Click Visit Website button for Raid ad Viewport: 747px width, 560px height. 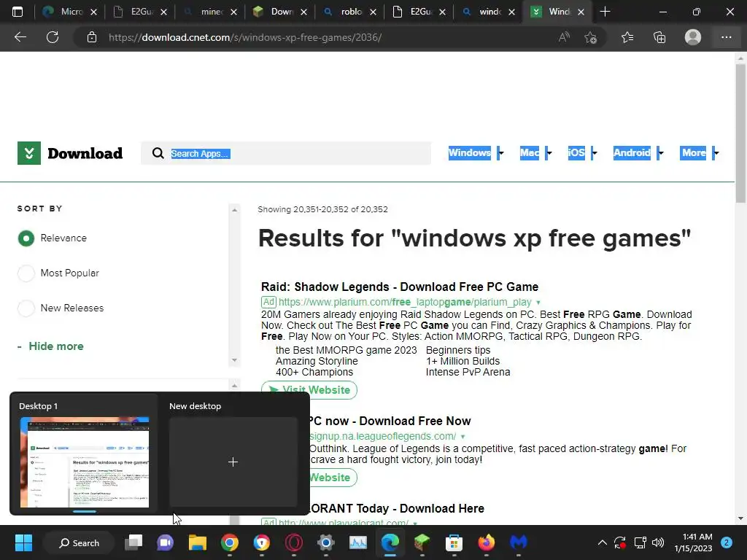[x=309, y=390]
